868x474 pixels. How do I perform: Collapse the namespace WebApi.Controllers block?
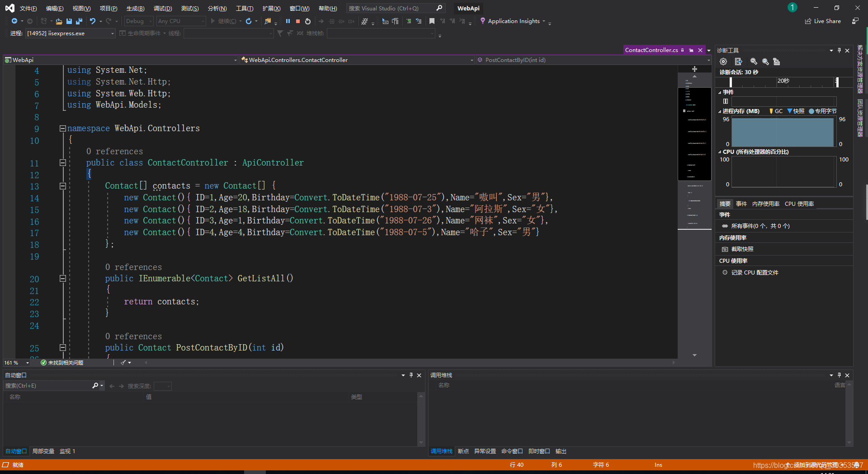[x=63, y=128]
